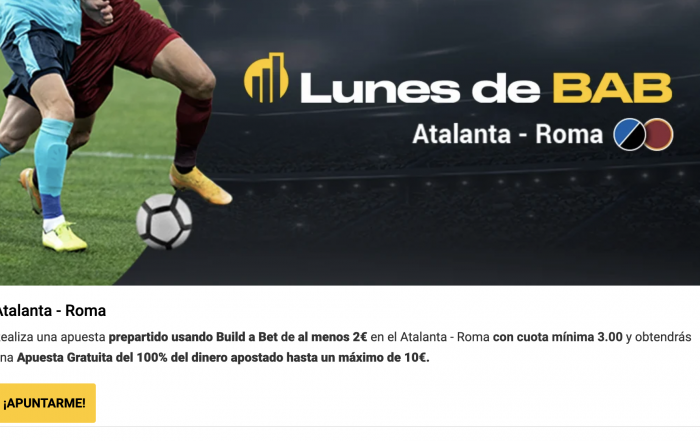Click the orange football boot

(201, 184)
